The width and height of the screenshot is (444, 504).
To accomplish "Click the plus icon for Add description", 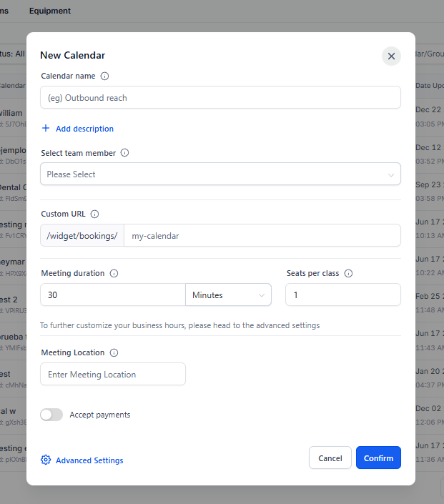I will point(46,129).
